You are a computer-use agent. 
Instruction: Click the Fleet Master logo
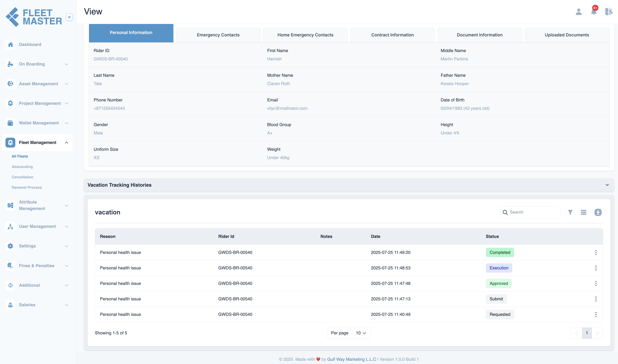[x=34, y=17]
